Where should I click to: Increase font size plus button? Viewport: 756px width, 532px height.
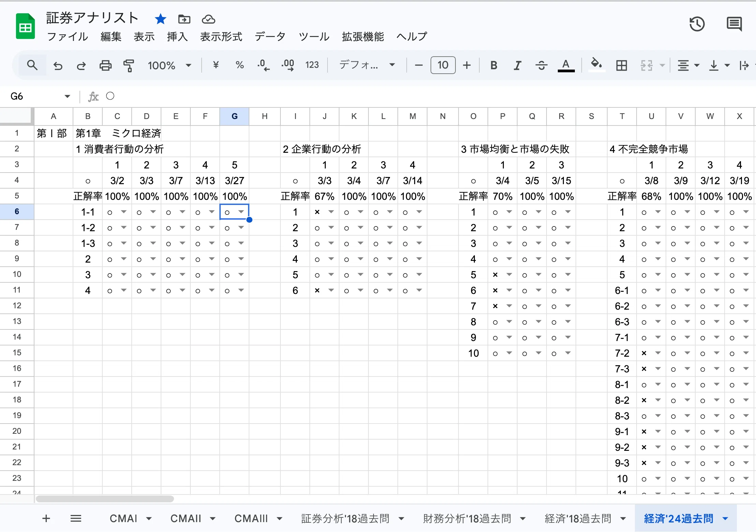(467, 65)
